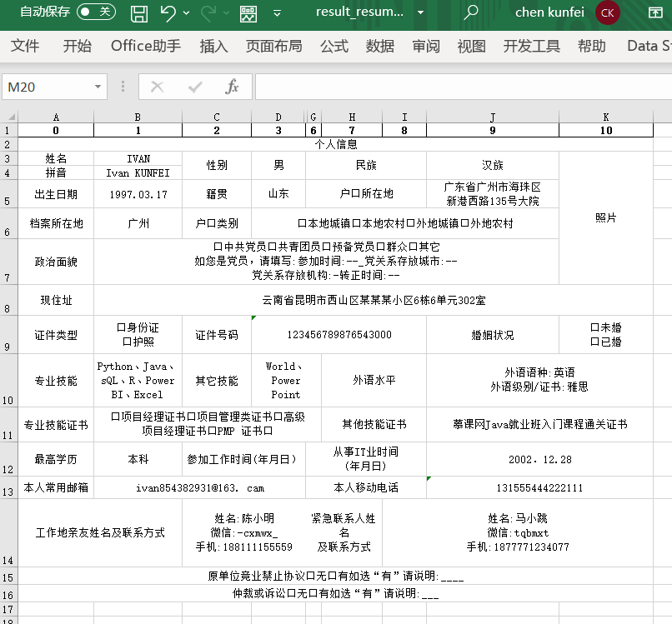Screen dimensions: 672x624
Task: Click the Python、Java skills cell
Action: [x=138, y=380]
